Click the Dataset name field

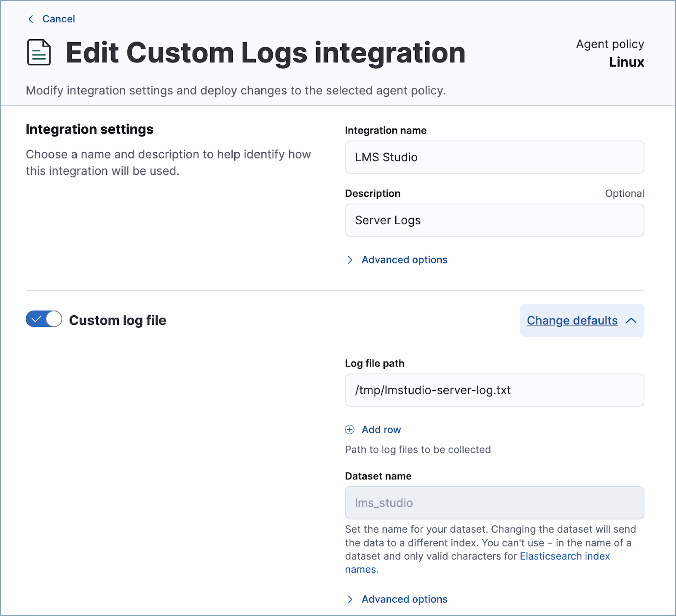[x=494, y=503]
